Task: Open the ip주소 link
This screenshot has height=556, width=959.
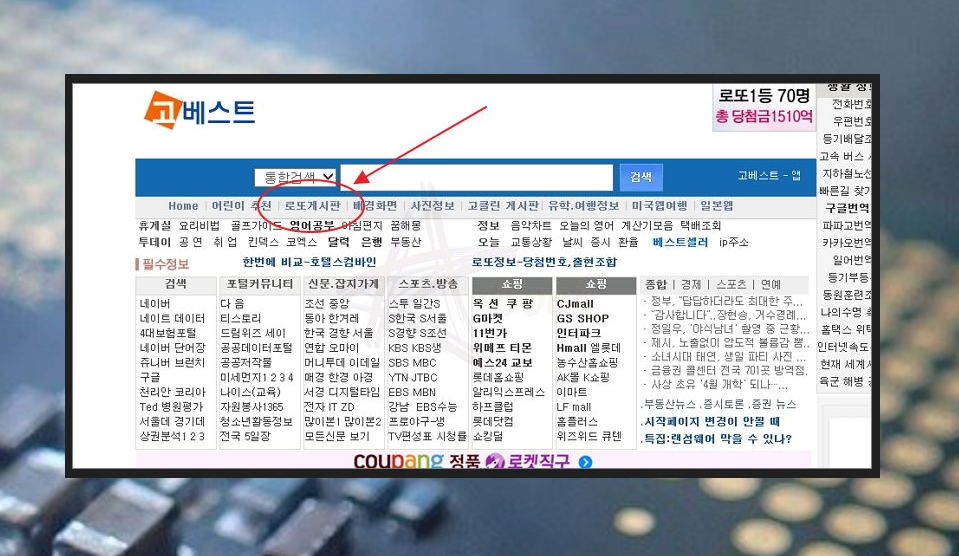Action: click(733, 242)
